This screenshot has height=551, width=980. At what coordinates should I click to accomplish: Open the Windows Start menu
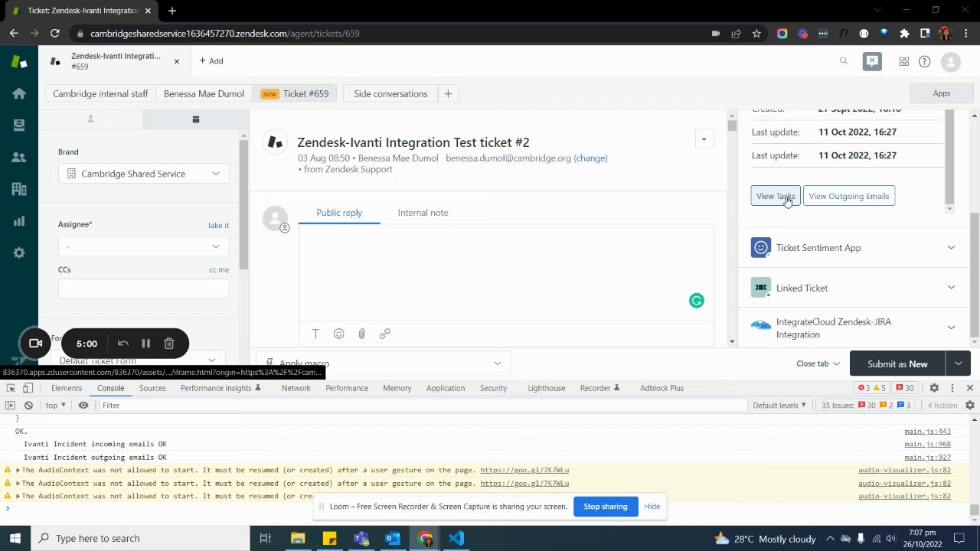click(15, 539)
